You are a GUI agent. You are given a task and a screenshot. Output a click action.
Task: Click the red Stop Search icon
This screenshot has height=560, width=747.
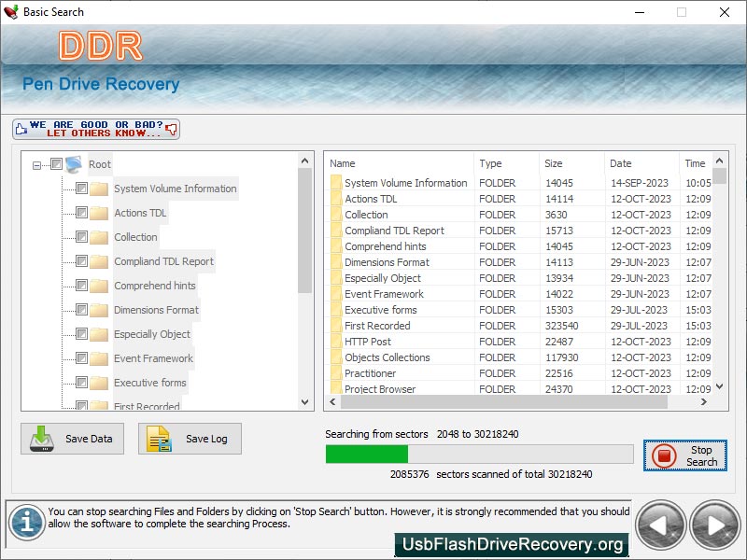coord(664,455)
